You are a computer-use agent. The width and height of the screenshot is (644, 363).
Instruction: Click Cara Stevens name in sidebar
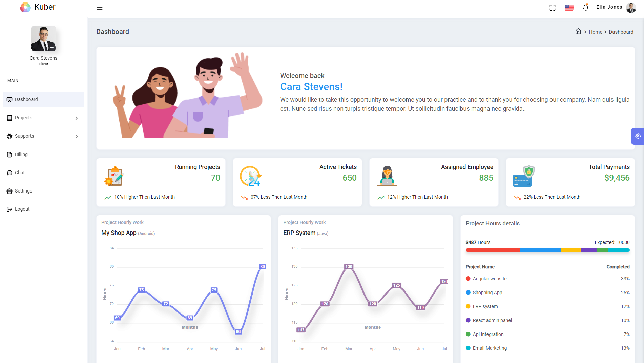tap(43, 58)
